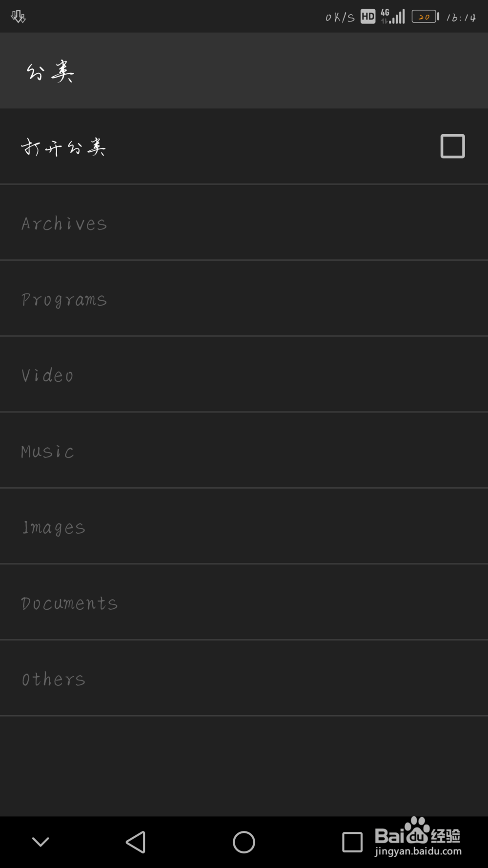Image resolution: width=488 pixels, height=868 pixels.
Task: Select the Documents category row
Action: coord(244,602)
